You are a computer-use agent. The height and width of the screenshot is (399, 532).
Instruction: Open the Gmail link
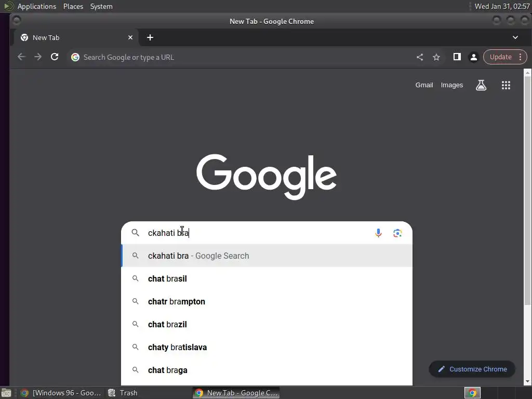[x=424, y=85]
